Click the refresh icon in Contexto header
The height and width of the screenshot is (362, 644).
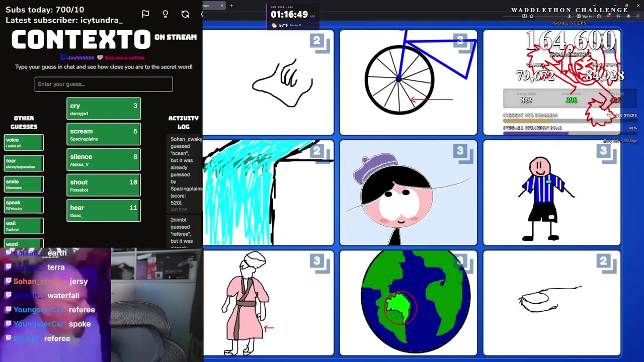point(185,14)
